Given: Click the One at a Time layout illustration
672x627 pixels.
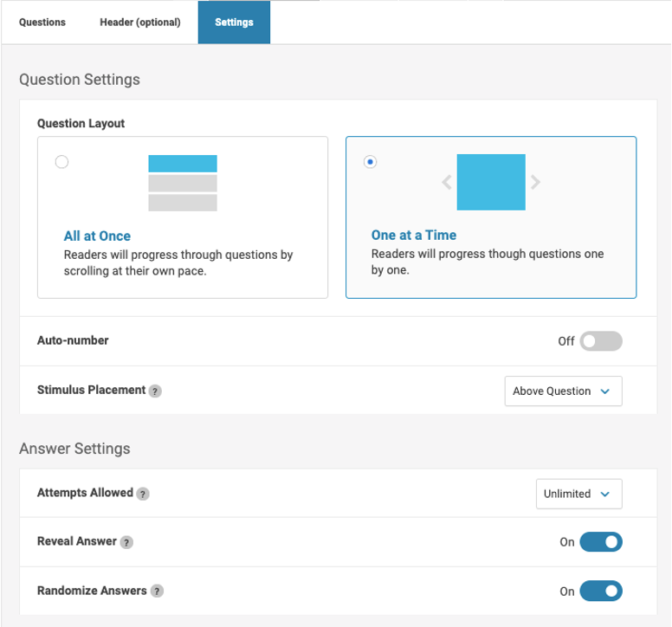Looking at the screenshot, I should (x=491, y=182).
